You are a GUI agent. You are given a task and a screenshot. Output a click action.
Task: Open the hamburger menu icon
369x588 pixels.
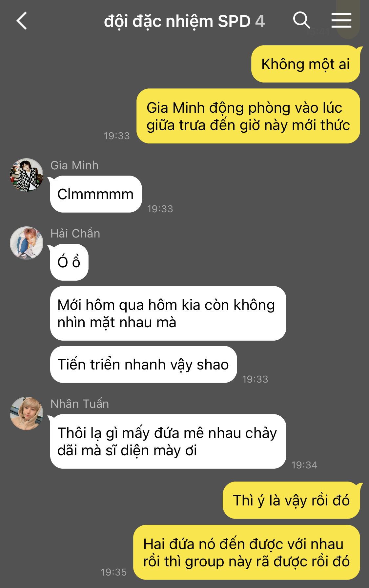coord(341,20)
